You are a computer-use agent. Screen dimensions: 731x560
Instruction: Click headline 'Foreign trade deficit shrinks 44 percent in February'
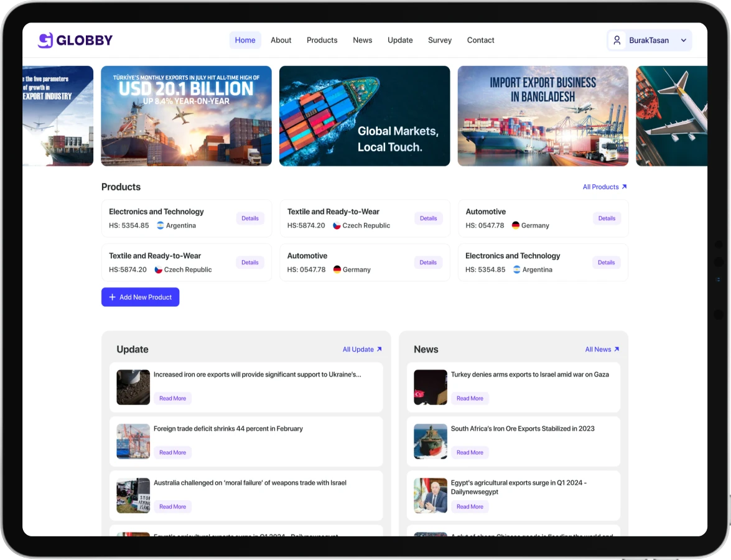(228, 429)
